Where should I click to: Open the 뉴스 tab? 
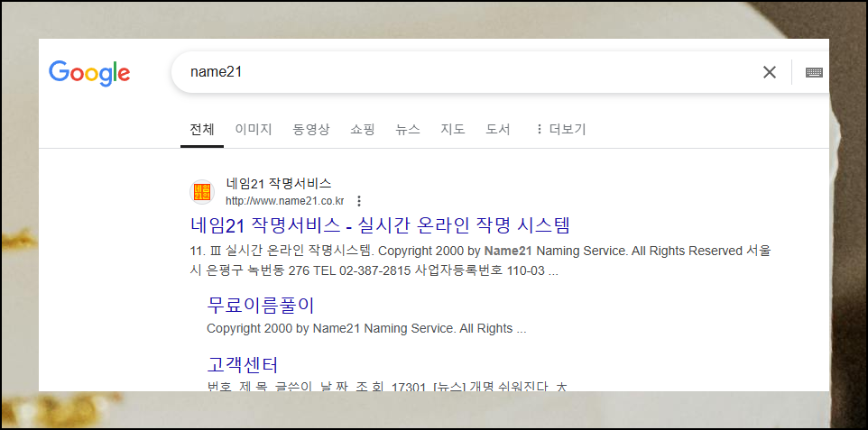point(408,130)
